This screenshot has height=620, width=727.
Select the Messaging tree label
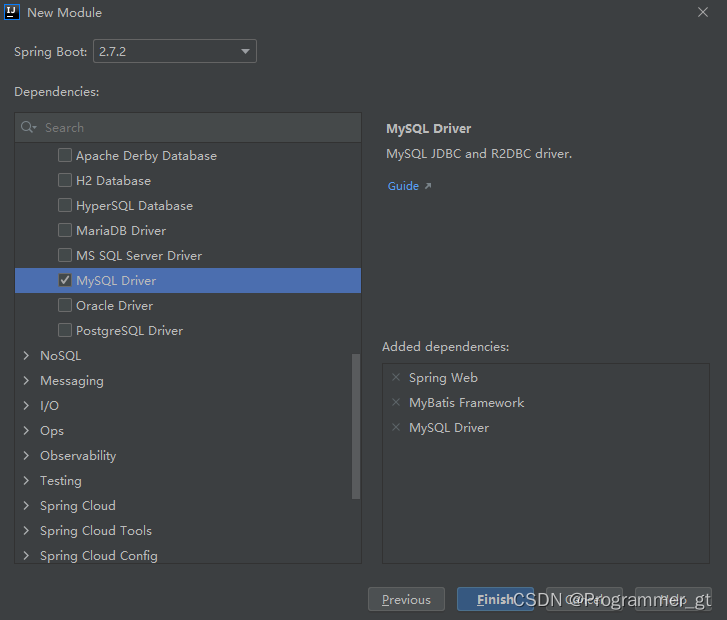coord(71,381)
